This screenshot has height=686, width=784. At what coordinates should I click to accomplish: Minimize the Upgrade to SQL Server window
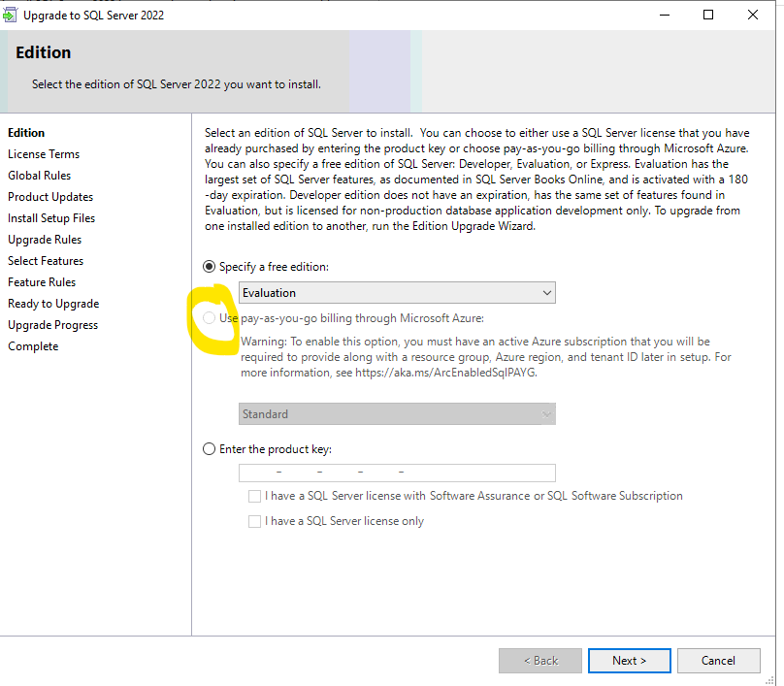click(665, 15)
